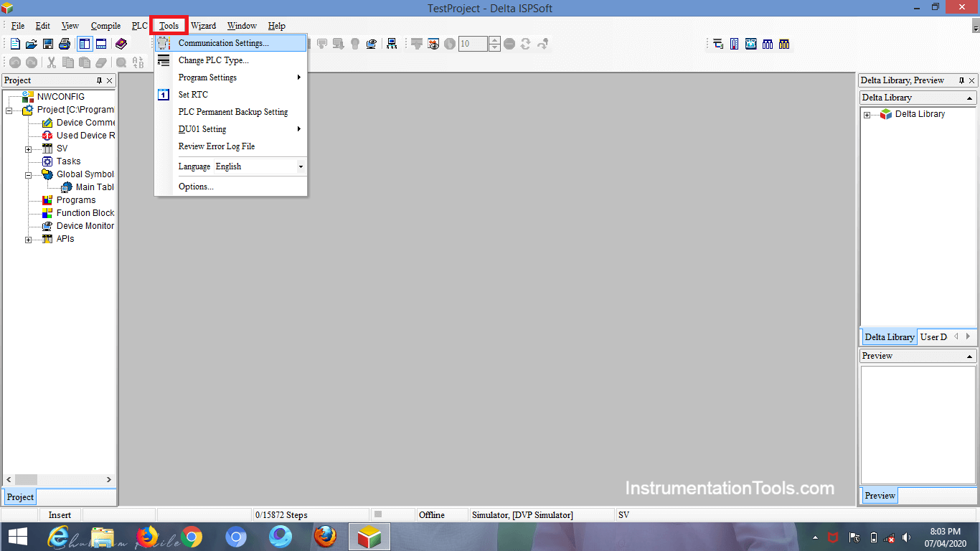Click the Windows Start button
Viewport: 980px width, 551px height.
(x=18, y=537)
